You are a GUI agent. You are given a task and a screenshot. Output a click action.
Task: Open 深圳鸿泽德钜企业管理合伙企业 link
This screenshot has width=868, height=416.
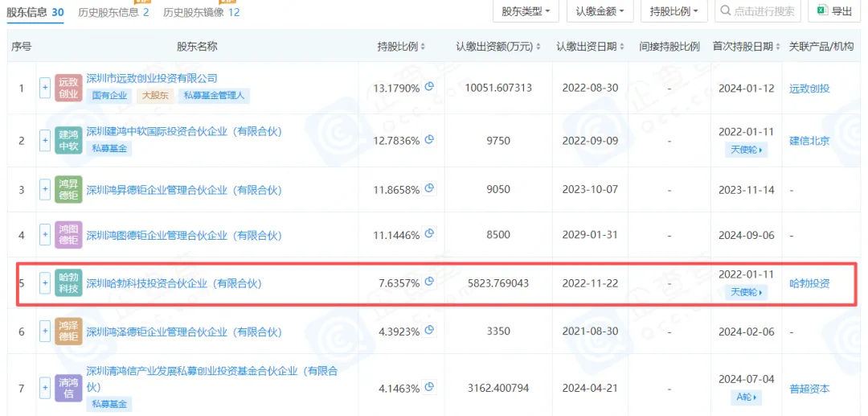(184, 332)
